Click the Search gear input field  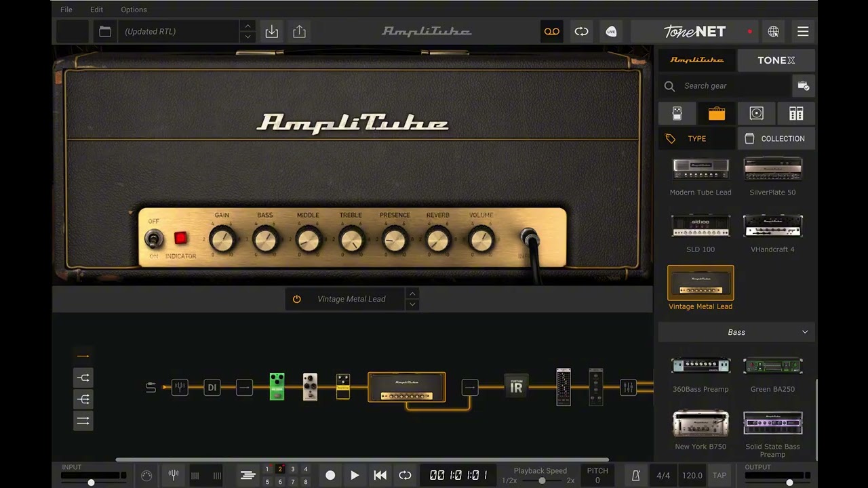[725, 86]
